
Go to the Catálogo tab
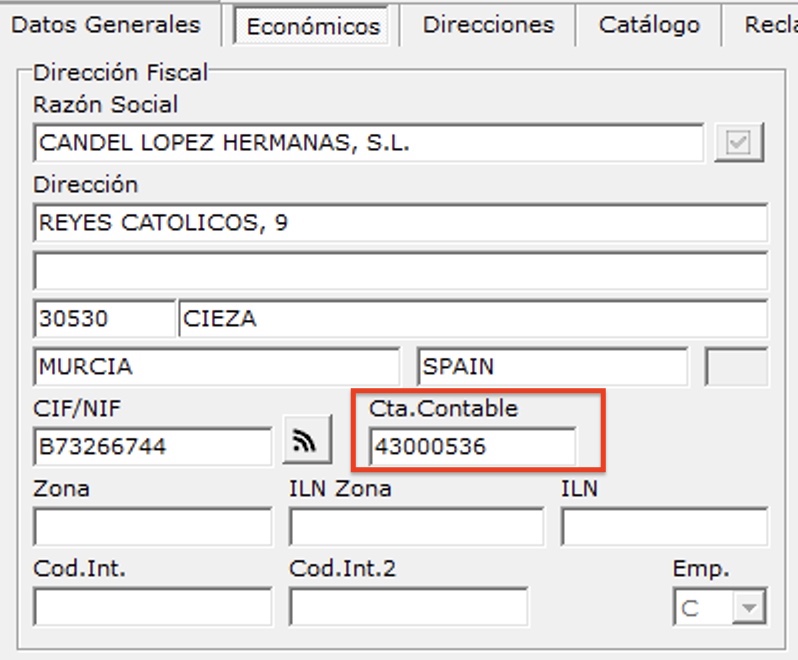pyautogui.click(x=648, y=25)
